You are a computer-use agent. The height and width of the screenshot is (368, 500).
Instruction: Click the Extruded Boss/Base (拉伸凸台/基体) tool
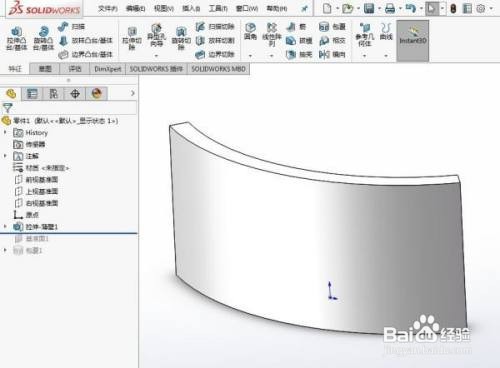[x=16, y=39]
